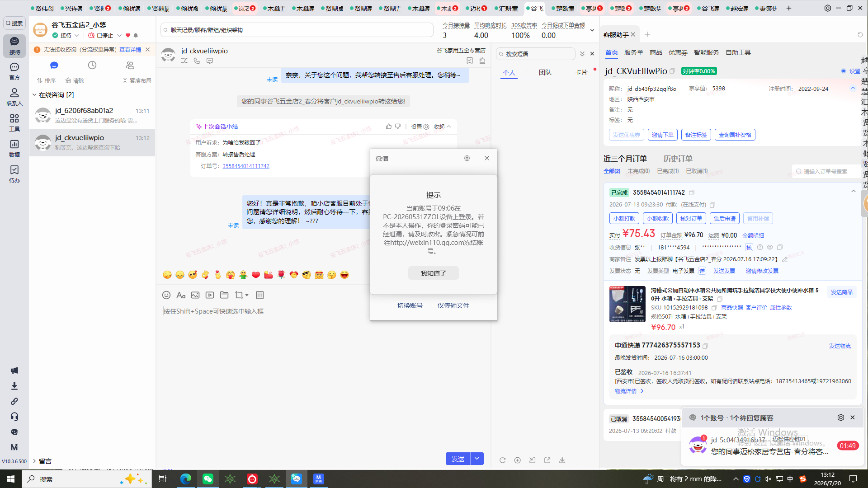The image size is (868, 488).
Task: Open the emoji picker in the message toolbar
Action: point(166,295)
